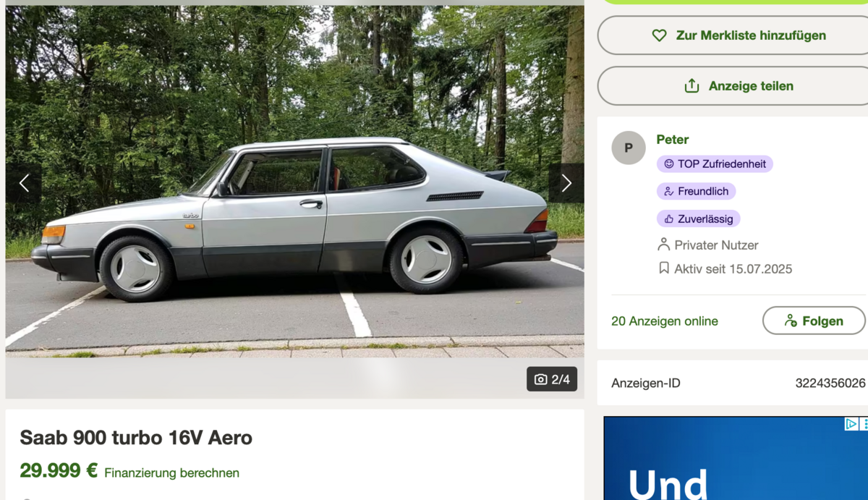Open the Saab car photo fullscreen
The height and width of the screenshot is (500, 868).
coord(295,181)
